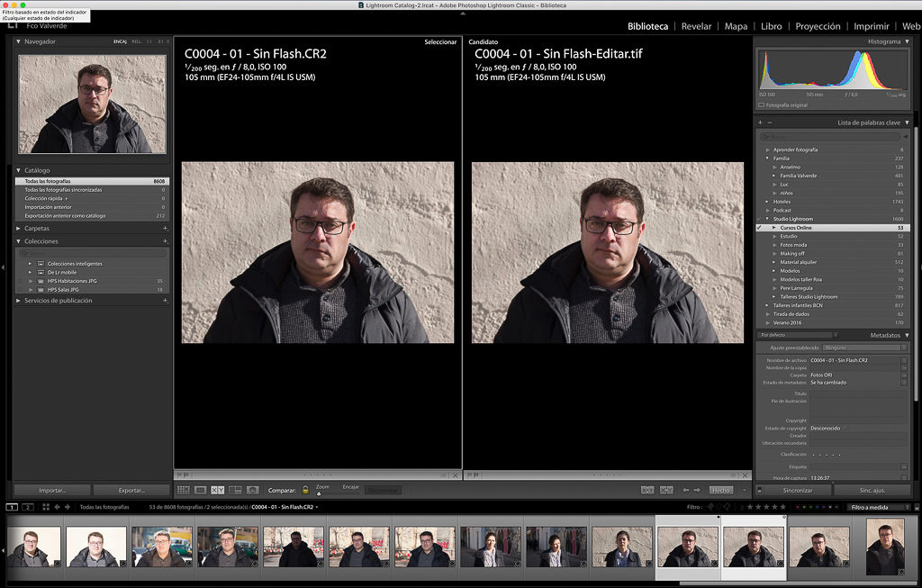Select Todas las fotografías in the catalog
Image resolution: width=922 pixels, height=588 pixels.
(x=93, y=181)
